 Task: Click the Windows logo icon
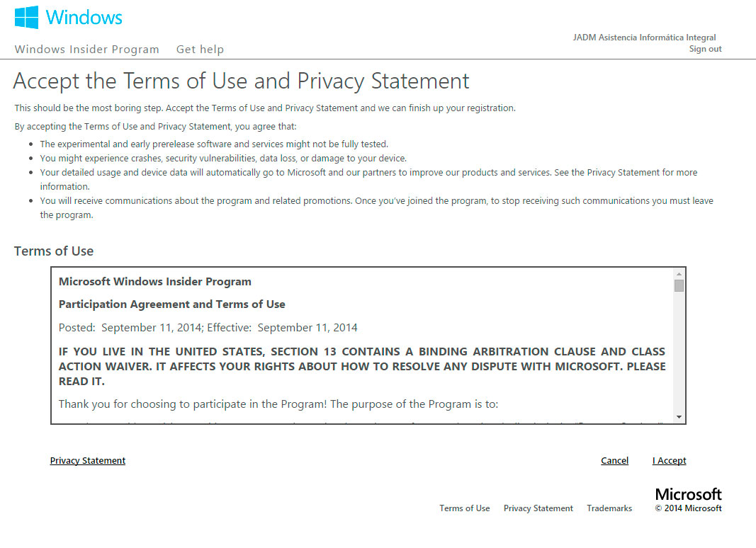26,18
